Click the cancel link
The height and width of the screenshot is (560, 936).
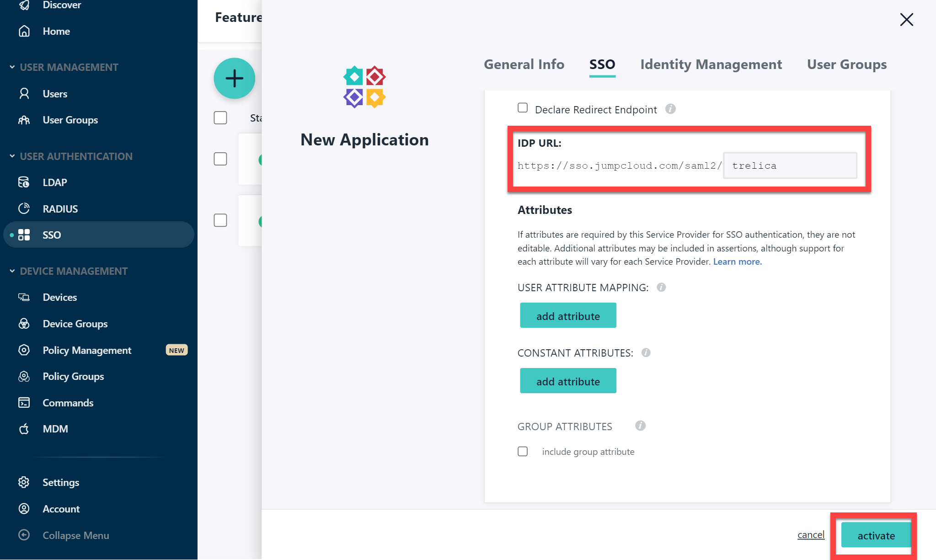point(811,534)
